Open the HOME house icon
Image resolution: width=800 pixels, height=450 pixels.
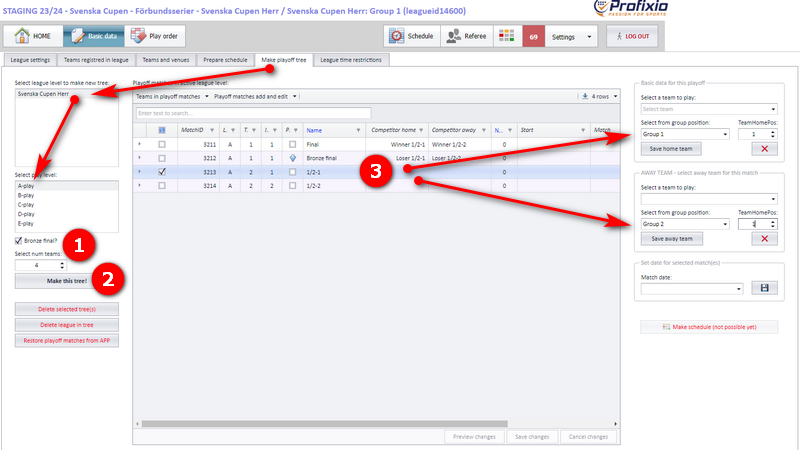[22, 36]
